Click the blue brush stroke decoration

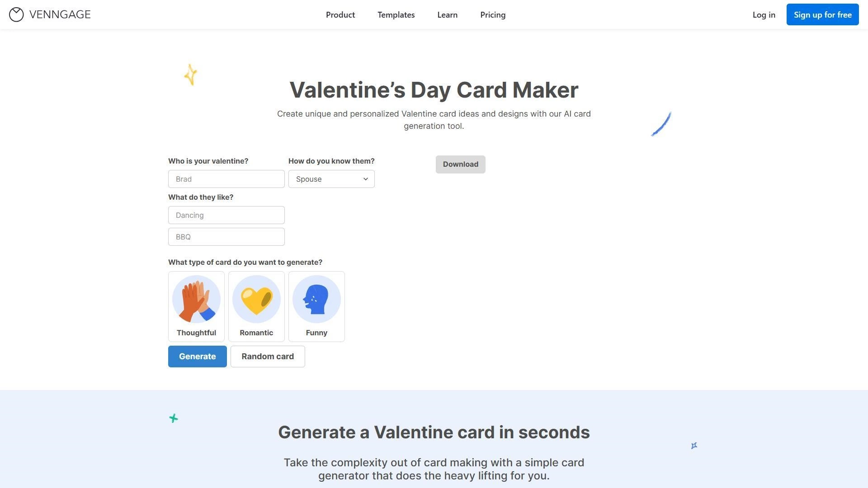click(x=661, y=124)
